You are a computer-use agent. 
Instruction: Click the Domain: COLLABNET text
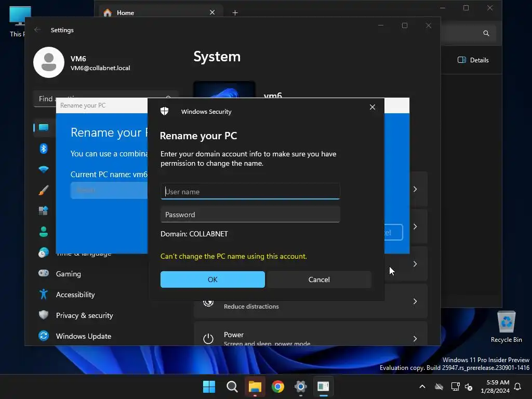click(194, 234)
